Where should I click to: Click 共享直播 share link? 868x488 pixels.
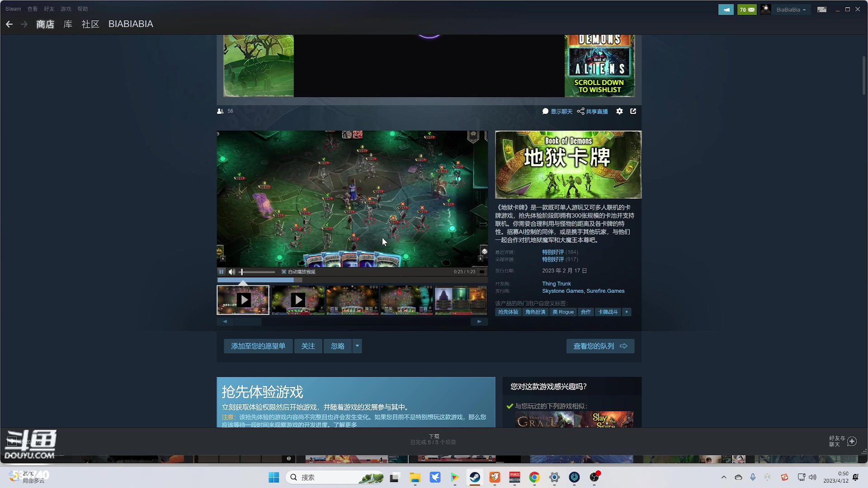[592, 112]
